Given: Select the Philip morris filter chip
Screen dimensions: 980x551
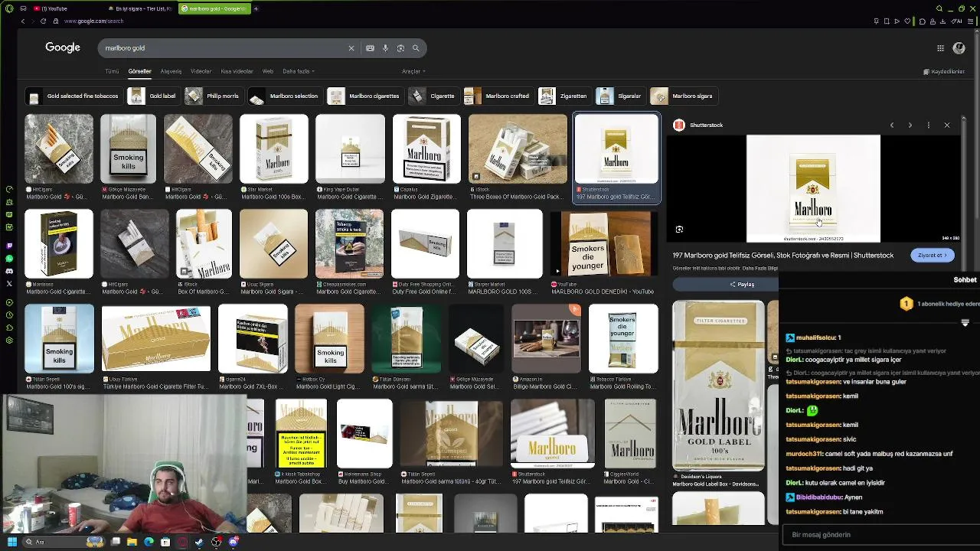Looking at the screenshot, I should pyautogui.click(x=214, y=96).
